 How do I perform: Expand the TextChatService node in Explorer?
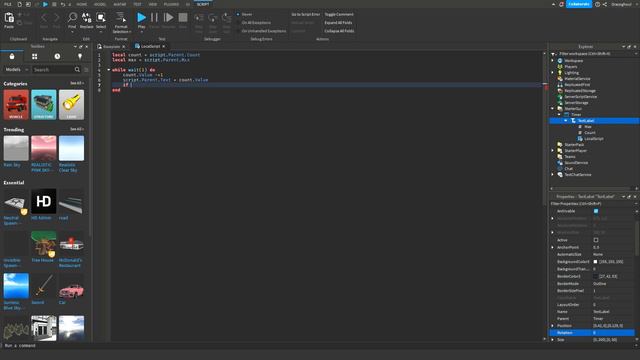click(x=553, y=175)
